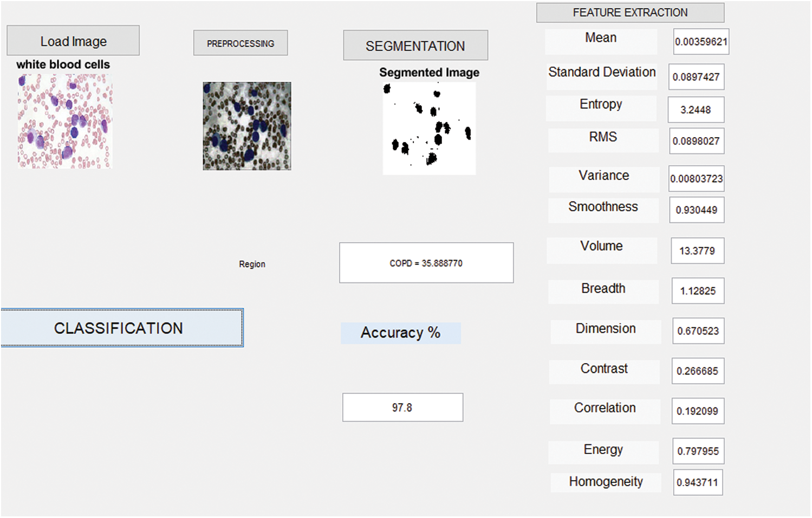Select the Homogeneity value box
Screen dimensions: 812x518
(x=698, y=483)
